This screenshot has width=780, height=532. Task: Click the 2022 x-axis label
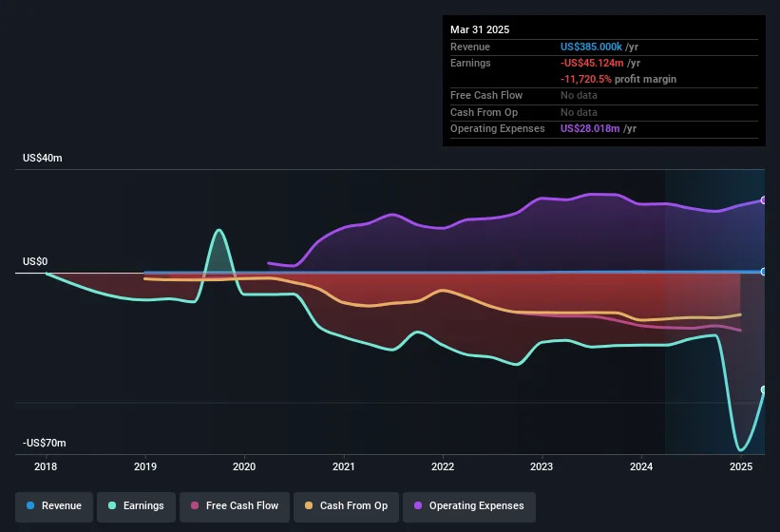[x=443, y=466]
